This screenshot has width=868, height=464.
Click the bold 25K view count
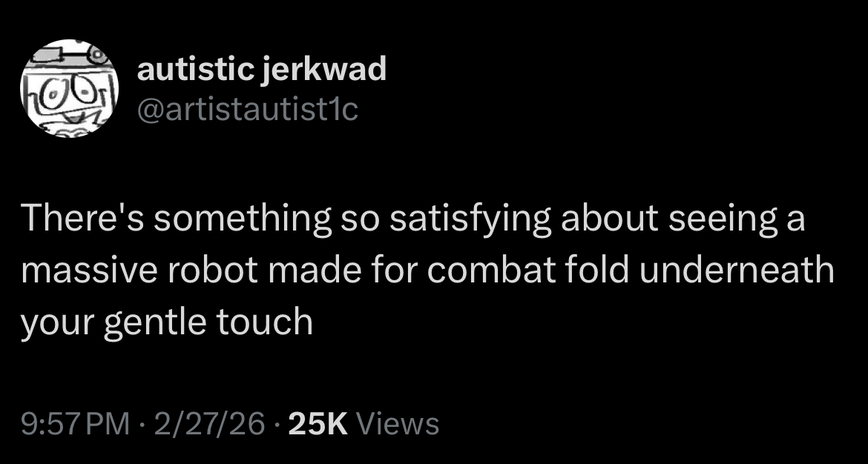pyautogui.click(x=318, y=425)
